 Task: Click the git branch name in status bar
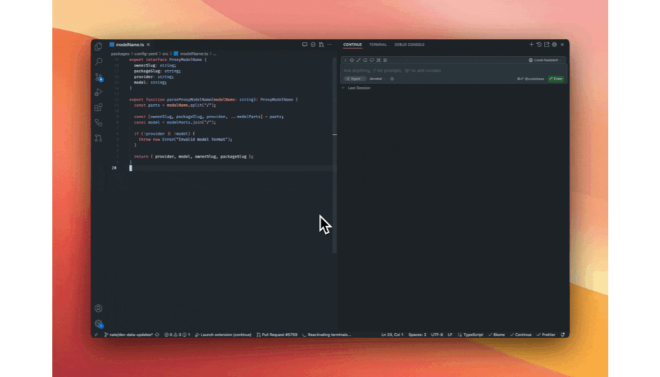(128, 335)
